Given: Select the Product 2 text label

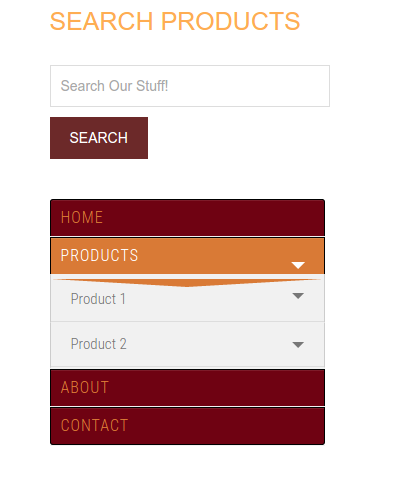Looking at the screenshot, I should pos(99,344).
